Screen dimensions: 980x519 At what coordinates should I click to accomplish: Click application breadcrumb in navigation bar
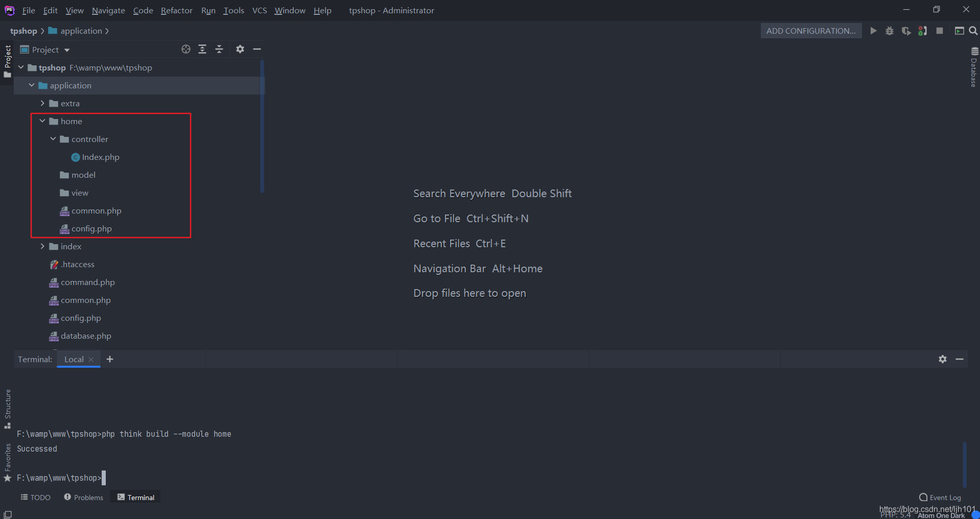coord(75,31)
